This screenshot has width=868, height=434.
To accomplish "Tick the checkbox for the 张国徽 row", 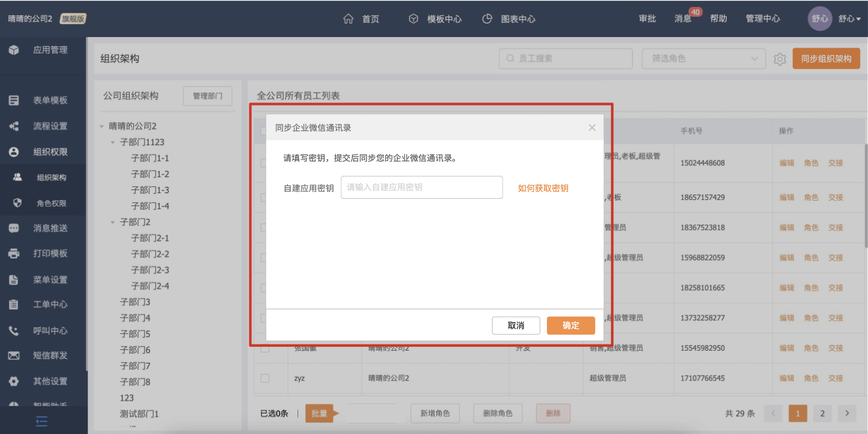I will click(265, 348).
